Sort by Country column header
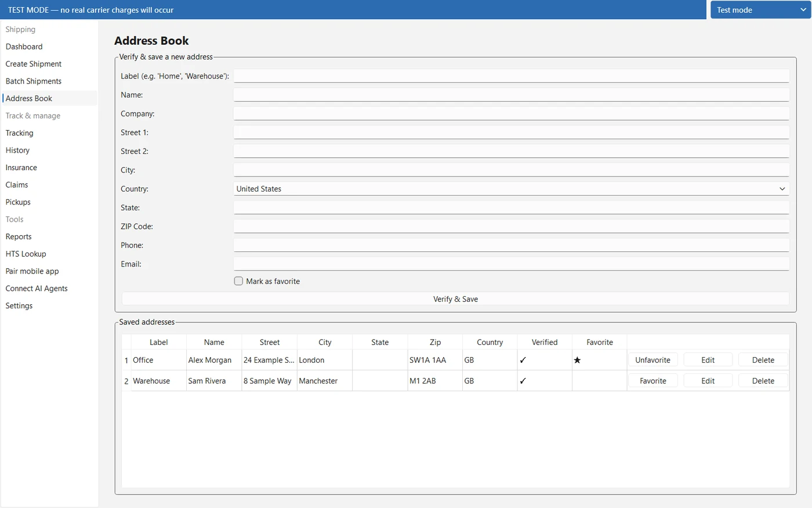Viewport: 812px width, 508px height. click(490, 342)
